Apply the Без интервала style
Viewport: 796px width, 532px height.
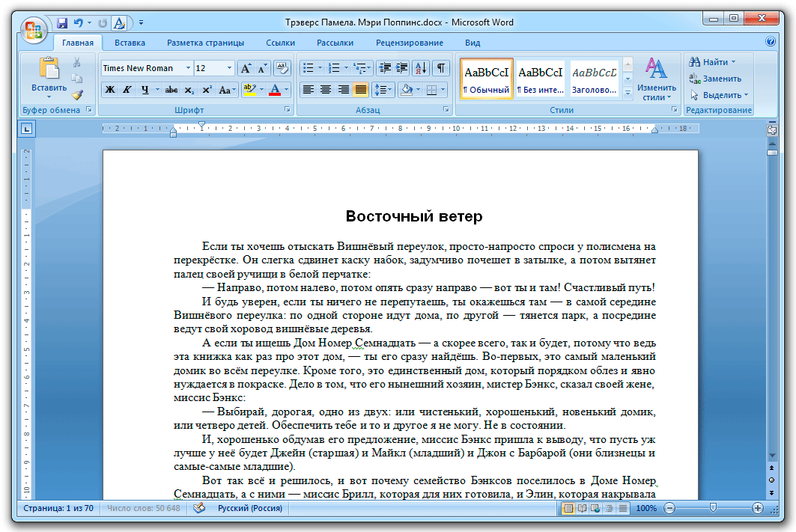click(540, 79)
